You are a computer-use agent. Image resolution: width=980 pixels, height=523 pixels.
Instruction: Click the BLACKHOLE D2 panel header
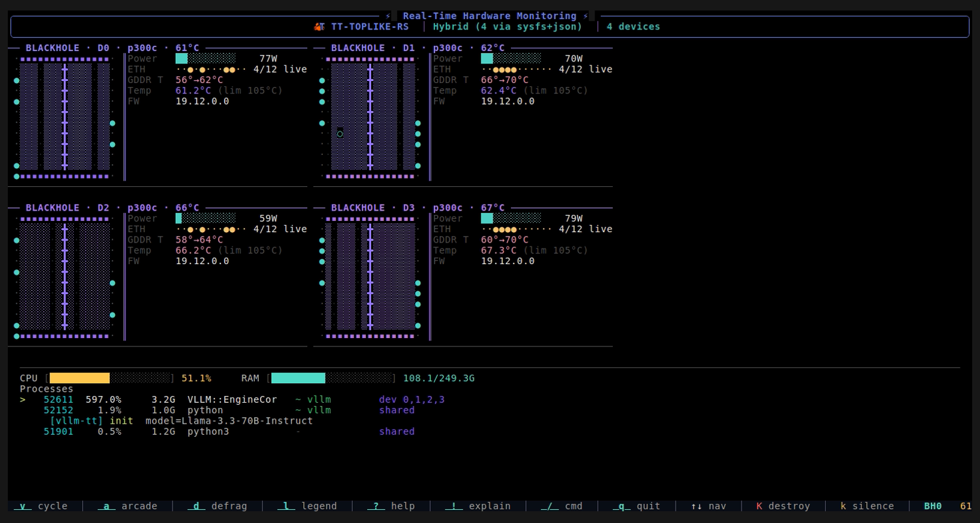112,208
